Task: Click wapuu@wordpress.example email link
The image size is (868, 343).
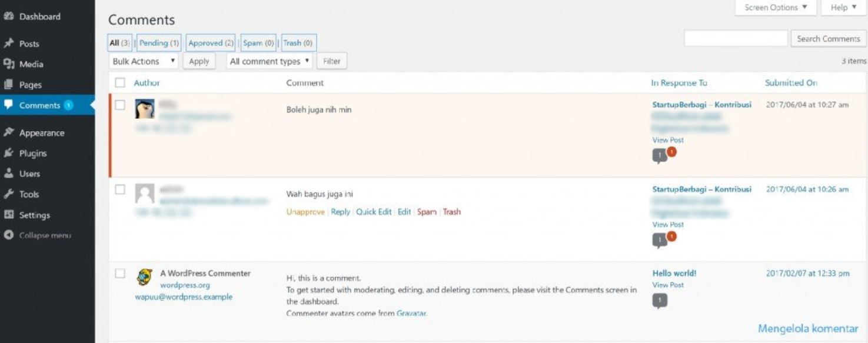Action: 184,297
